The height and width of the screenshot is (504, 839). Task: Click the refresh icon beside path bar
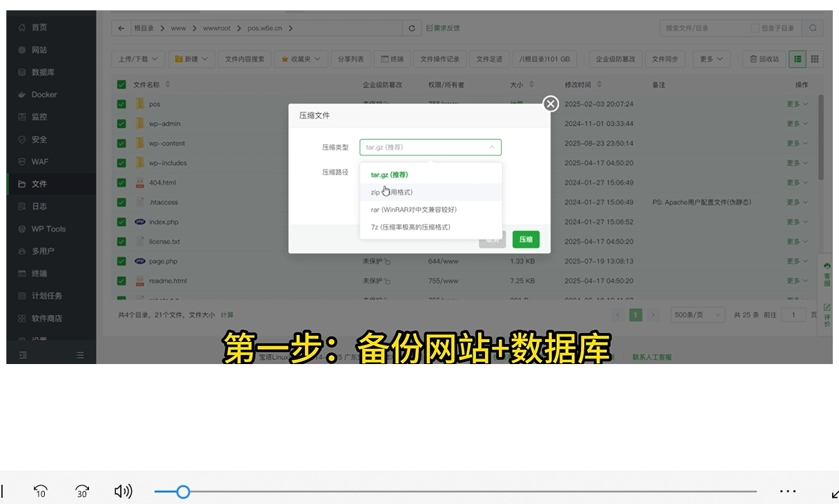pos(412,28)
